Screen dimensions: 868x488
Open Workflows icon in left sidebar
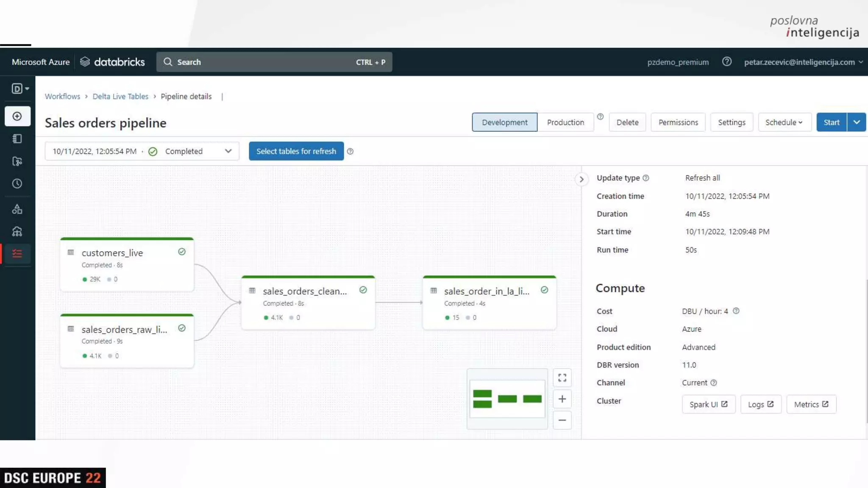click(17, 254)
